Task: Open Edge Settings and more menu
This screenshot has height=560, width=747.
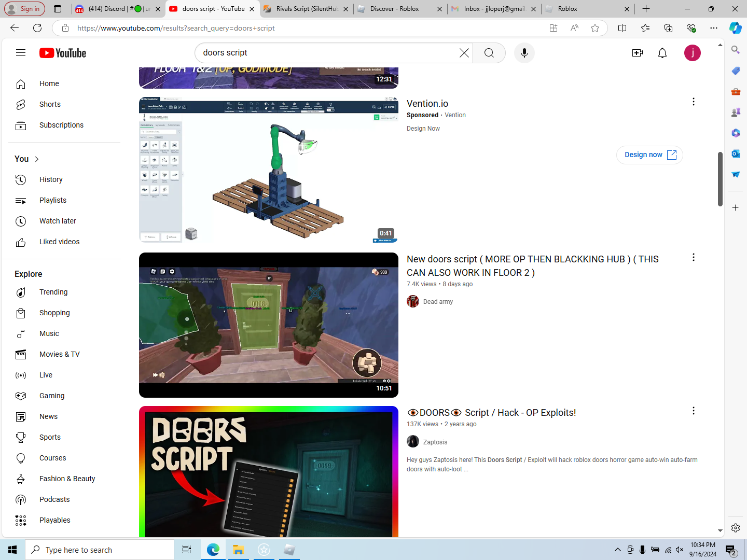Action: point(714,28)
